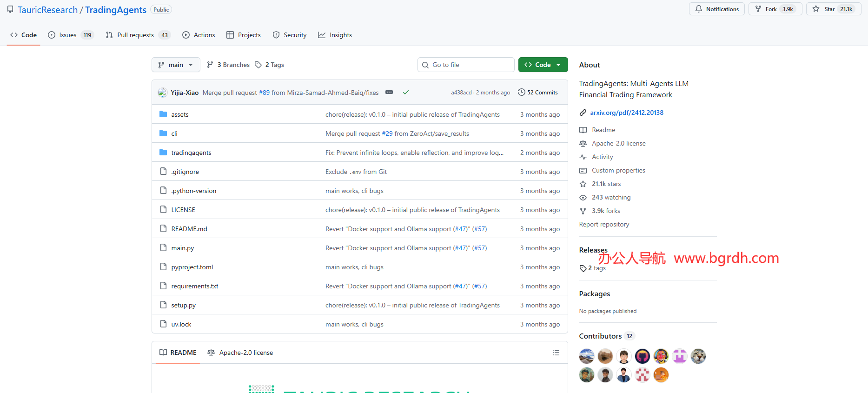Image resolution: width=868 pixels, height=393 pixels.
Task: Open the 3 Branches link
Action: point(228,65)
